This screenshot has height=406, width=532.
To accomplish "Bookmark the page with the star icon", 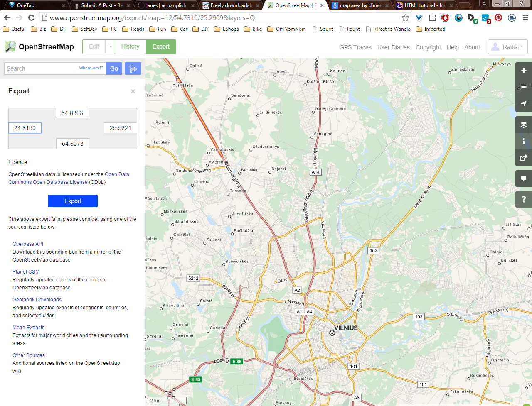I will pyautogui.click(x=405, y=17).
